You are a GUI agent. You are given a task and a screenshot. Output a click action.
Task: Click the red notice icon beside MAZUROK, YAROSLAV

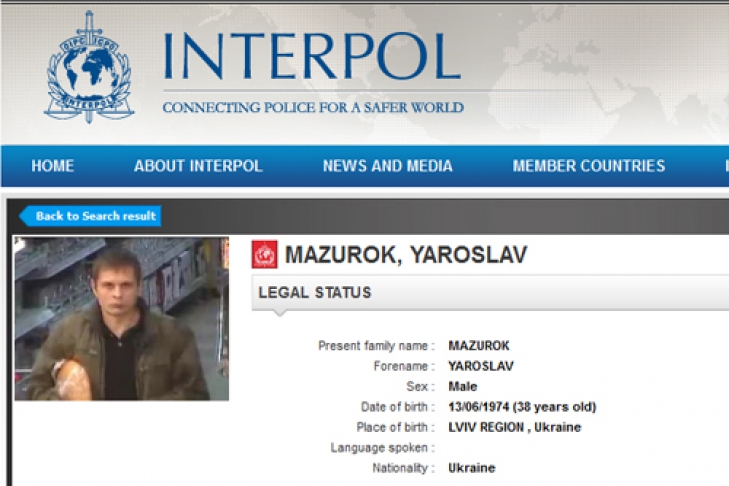265,254
